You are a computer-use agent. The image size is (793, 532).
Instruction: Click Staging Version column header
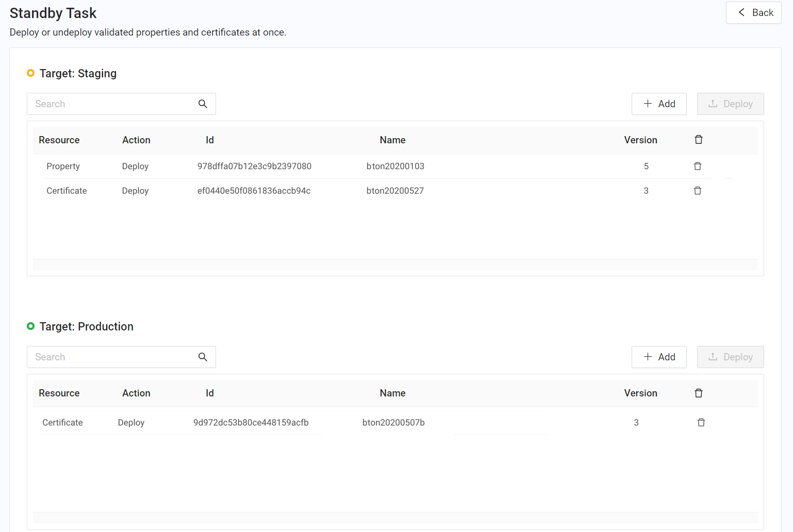click(641, 140)
